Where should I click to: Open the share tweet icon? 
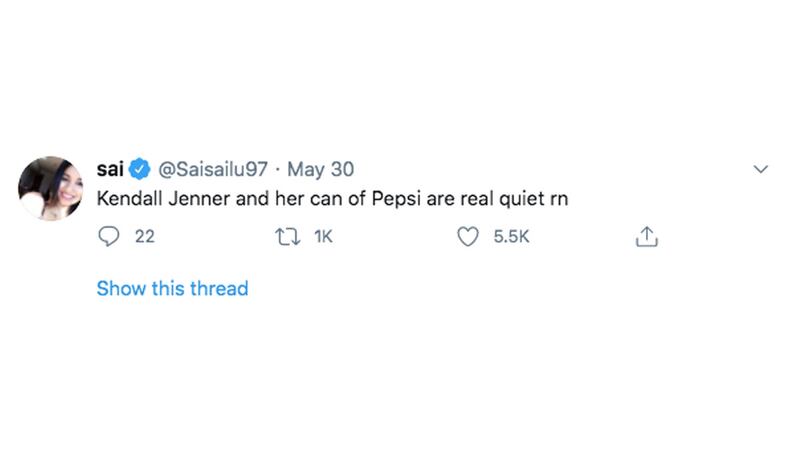coord(647,237)
